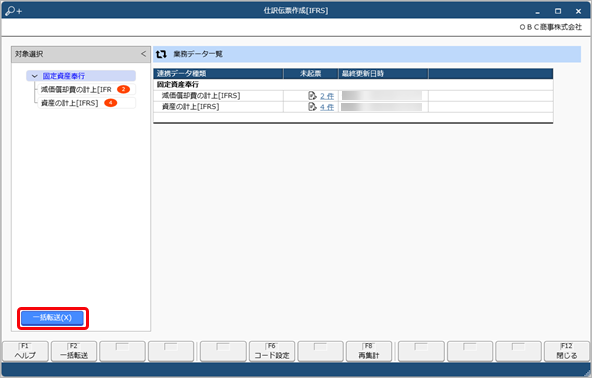The width and height of the screenshot is (592, 378).
Task: Click the 最終更新日時 column header
Action: point(383,74)
